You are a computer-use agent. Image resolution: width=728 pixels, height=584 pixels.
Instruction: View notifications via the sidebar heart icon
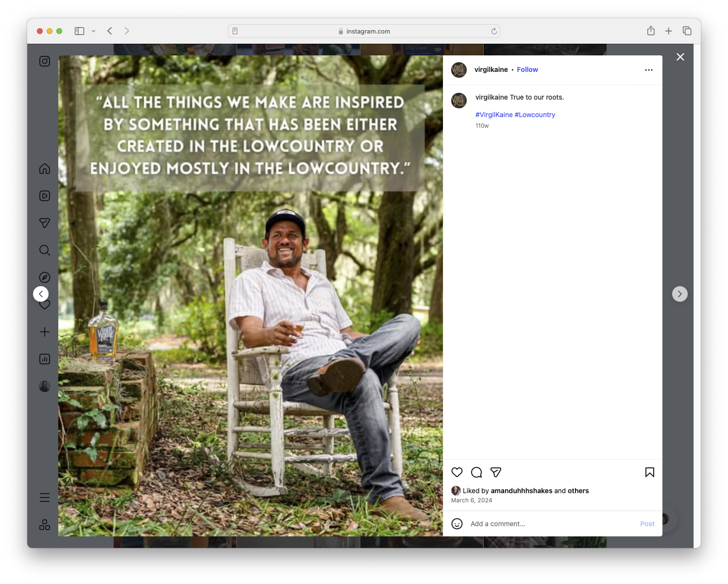click(44, 305)
